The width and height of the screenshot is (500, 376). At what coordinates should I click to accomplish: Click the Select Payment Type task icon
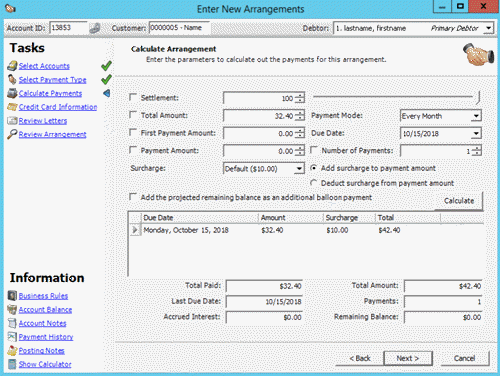tap(12, 79)
